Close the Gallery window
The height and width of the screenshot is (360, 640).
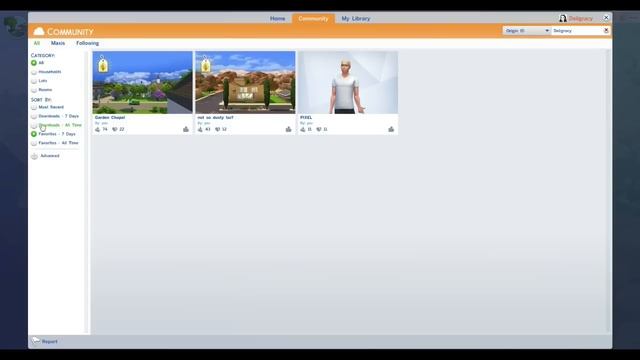pos(606,18)
